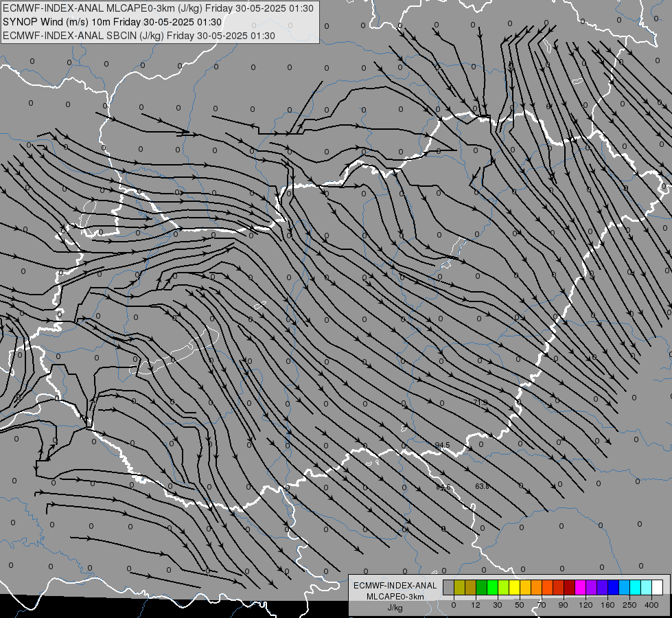Click the legend tick label 250
Screen dimensions: 672x618
pyautogui.click(x=629, y=605)
